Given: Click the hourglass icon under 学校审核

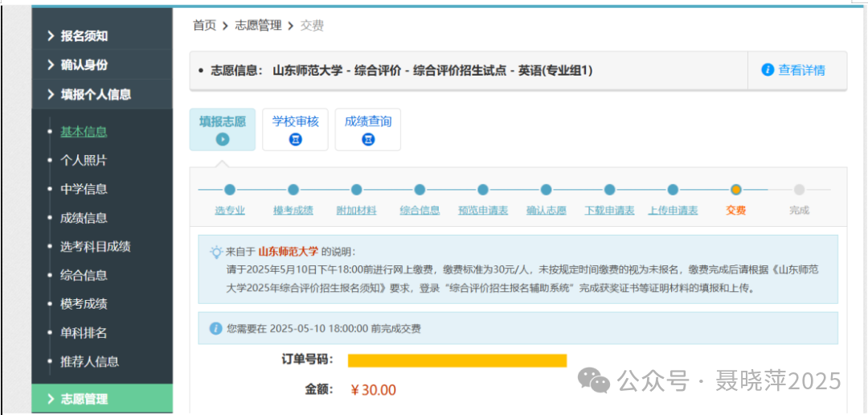Looking at the screenshot, I should pos(296,140).
